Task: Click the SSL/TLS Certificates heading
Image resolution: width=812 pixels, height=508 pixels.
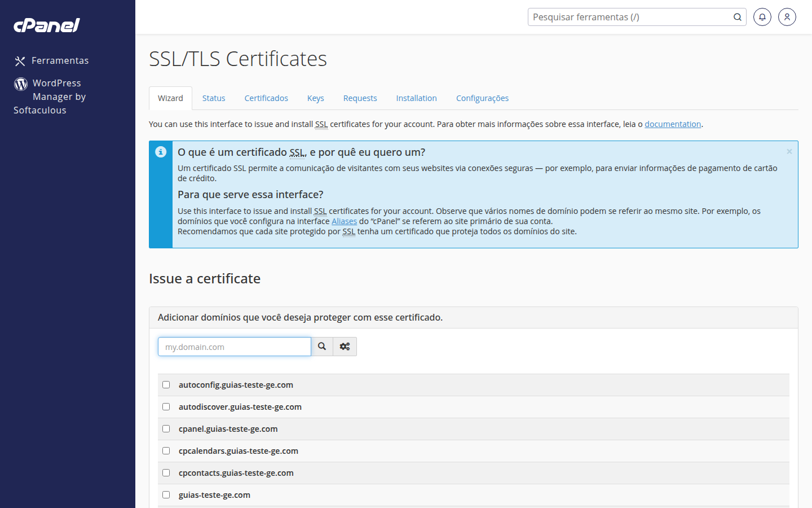Action: [238, 59]
